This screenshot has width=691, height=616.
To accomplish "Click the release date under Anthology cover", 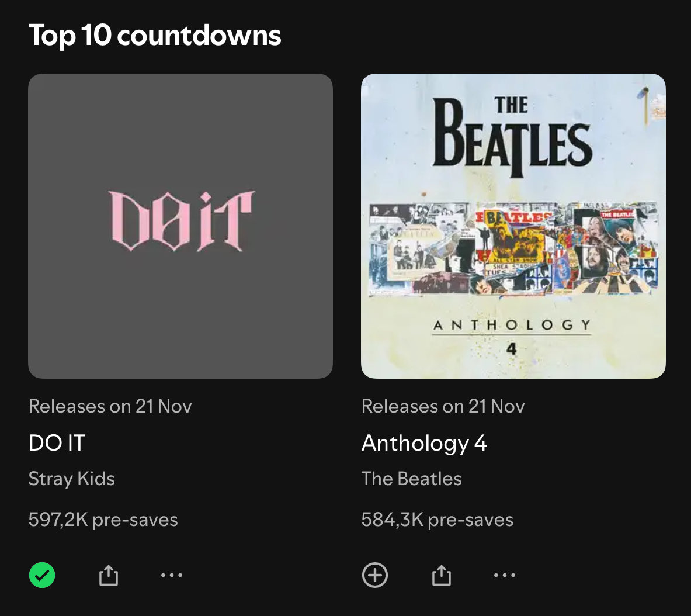I will coord(443,406).
